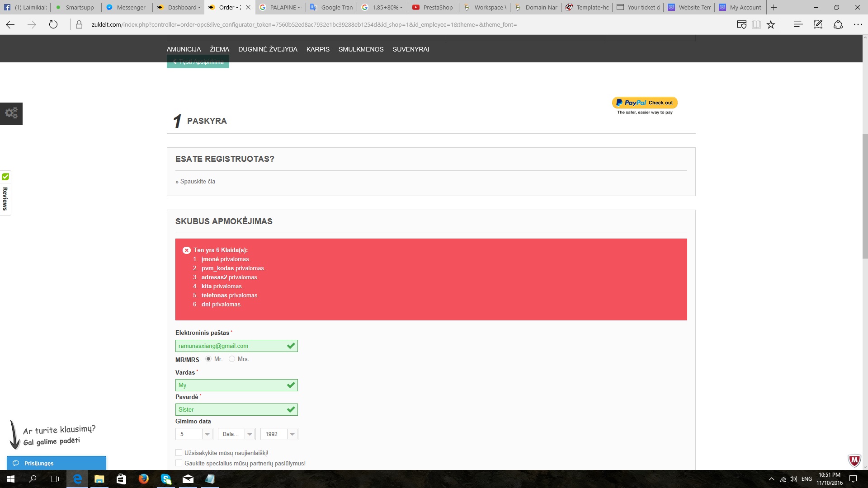
Task: Open the Edge Hub icon
Action: click(x=798, y=24)
